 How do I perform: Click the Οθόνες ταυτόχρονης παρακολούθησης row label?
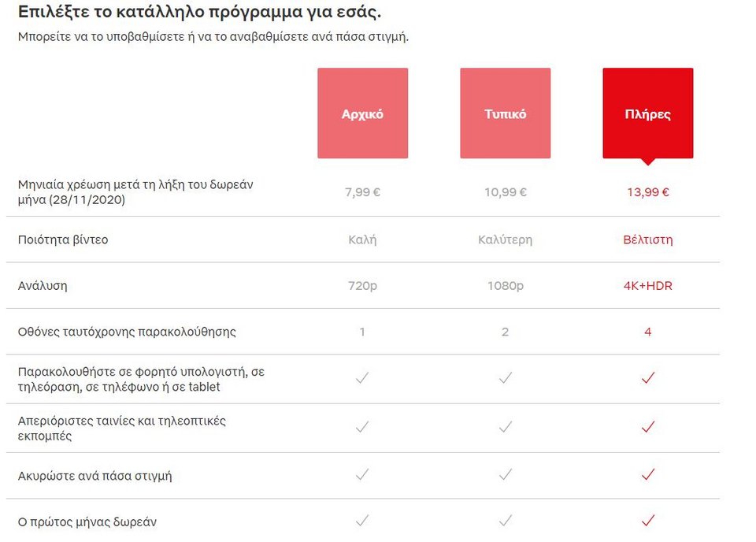[128, 332]
